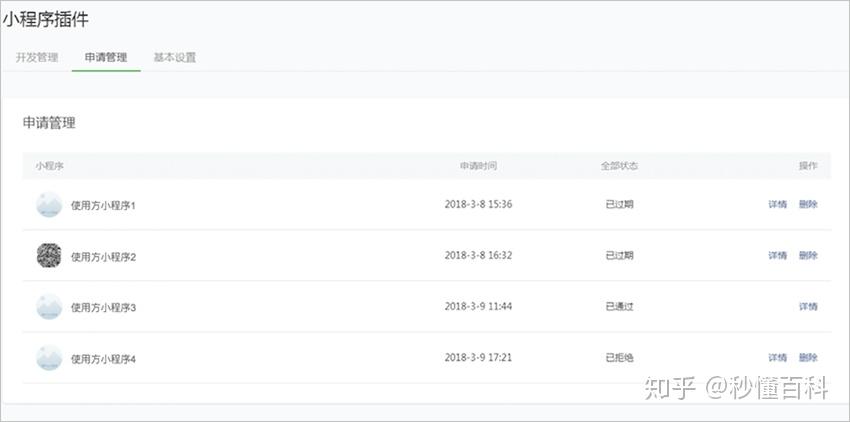Open 详情 for approved 使用方小程序3

coord(808,307)
